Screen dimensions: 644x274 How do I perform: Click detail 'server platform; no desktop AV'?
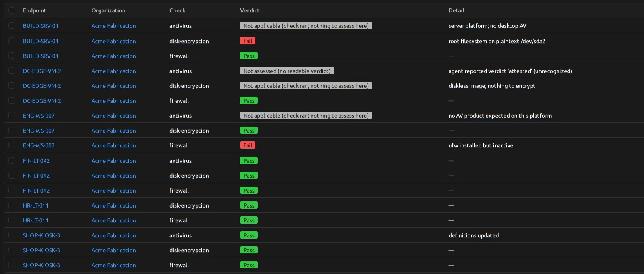(487, 26)
